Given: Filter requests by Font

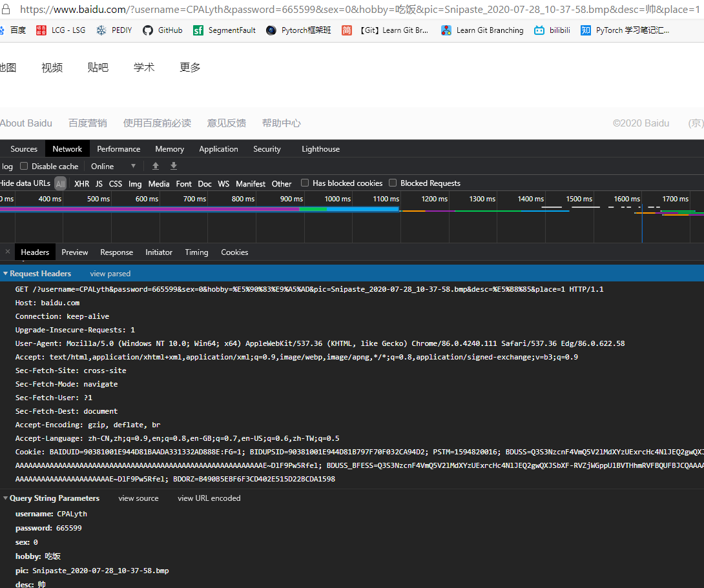Looking at the screenshot, I should (x=183, y=183).
